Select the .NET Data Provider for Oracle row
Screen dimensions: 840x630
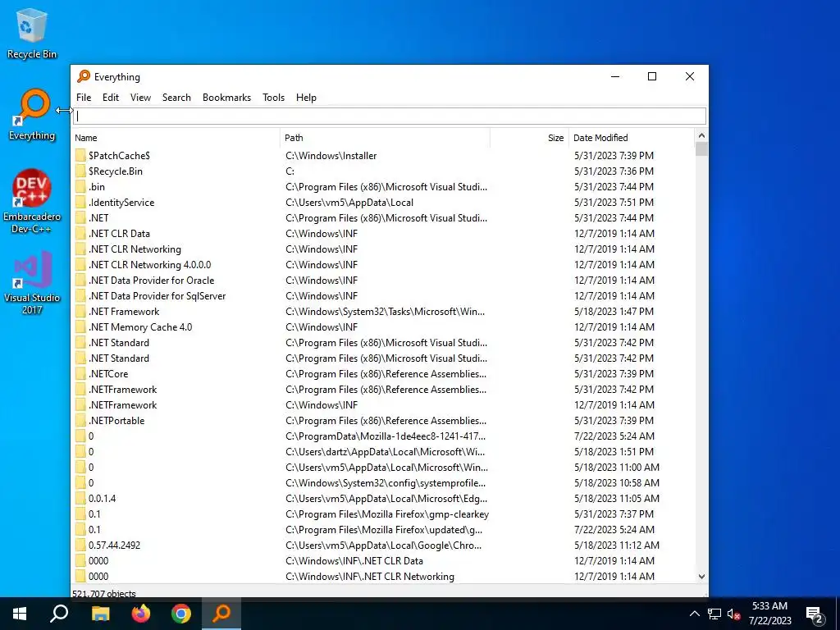(x=384, y=281)
